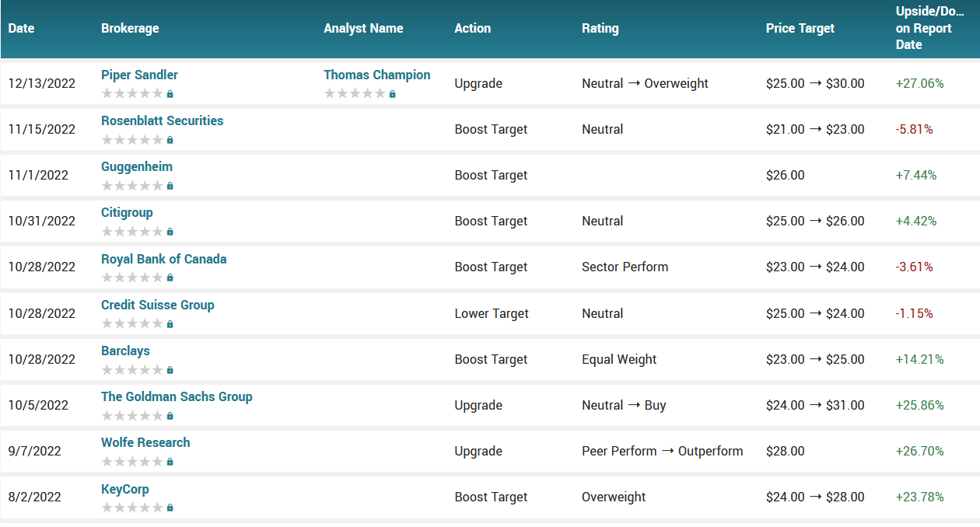Click the star rating under Barclays

coord(132,370)
